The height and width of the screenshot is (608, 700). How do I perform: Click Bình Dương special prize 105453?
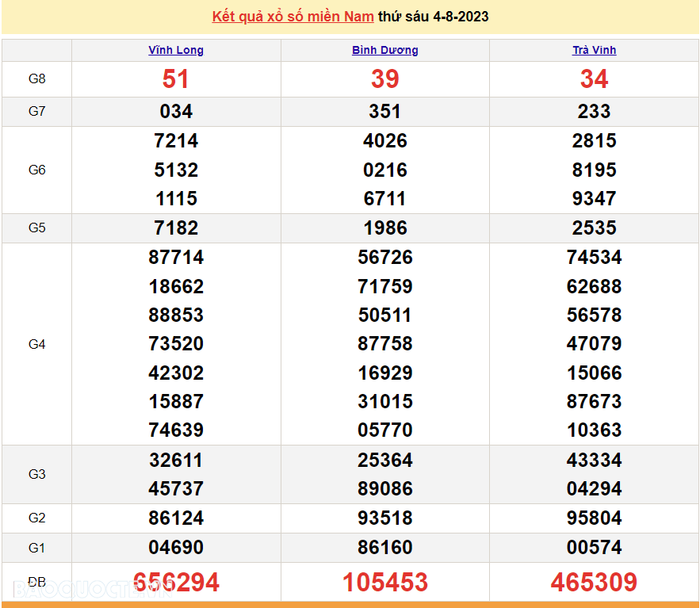pos(385,583)
